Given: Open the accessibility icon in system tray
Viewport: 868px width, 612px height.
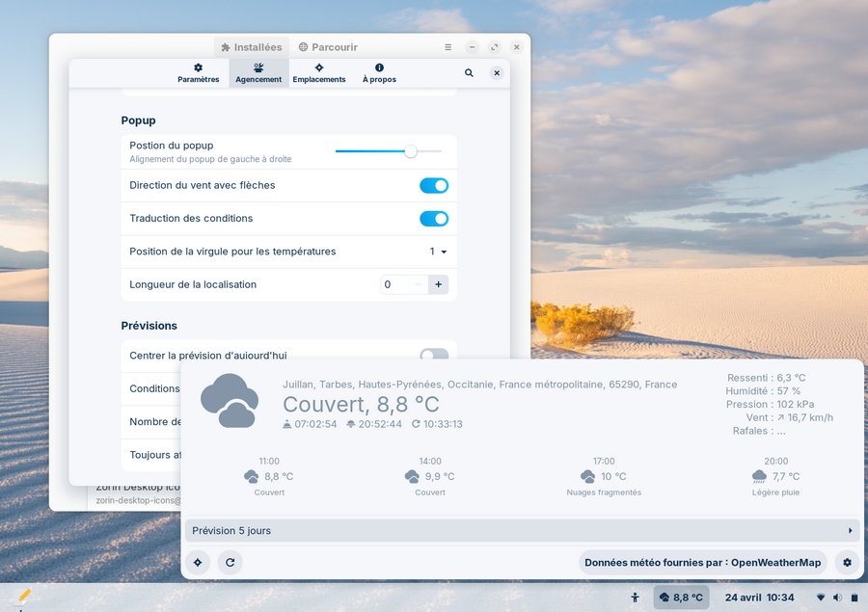Looking at the screenshot, I should (635, 598).
